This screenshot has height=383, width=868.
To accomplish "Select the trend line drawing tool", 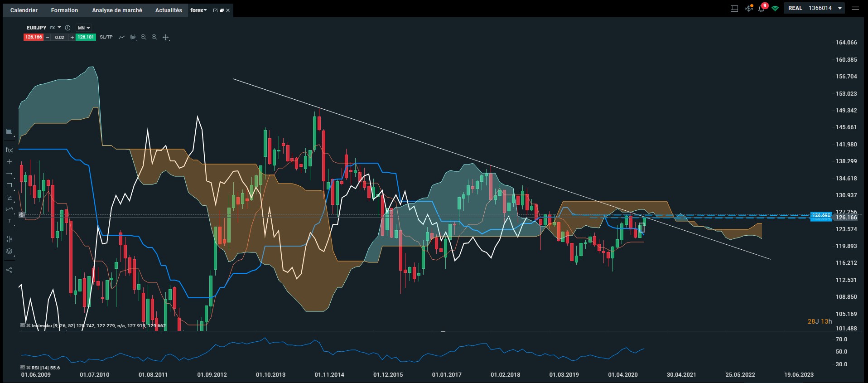I will pos(9,174).
